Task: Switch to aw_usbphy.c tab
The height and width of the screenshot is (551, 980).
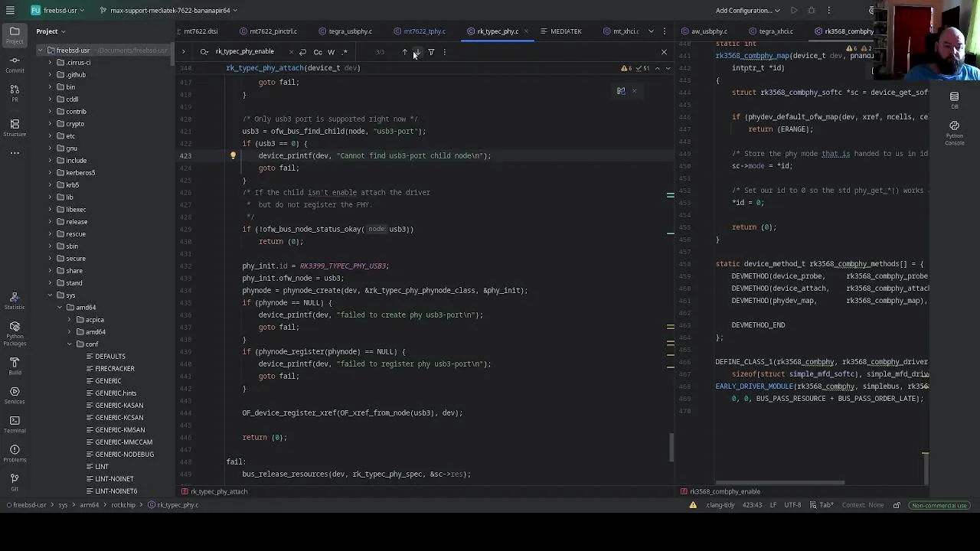Action: click(704, 31)
